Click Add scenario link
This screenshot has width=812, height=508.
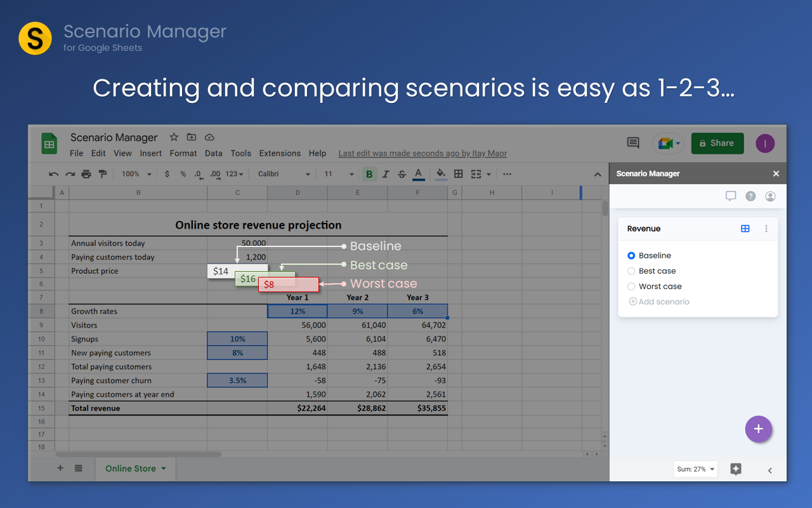coord(659,302)
